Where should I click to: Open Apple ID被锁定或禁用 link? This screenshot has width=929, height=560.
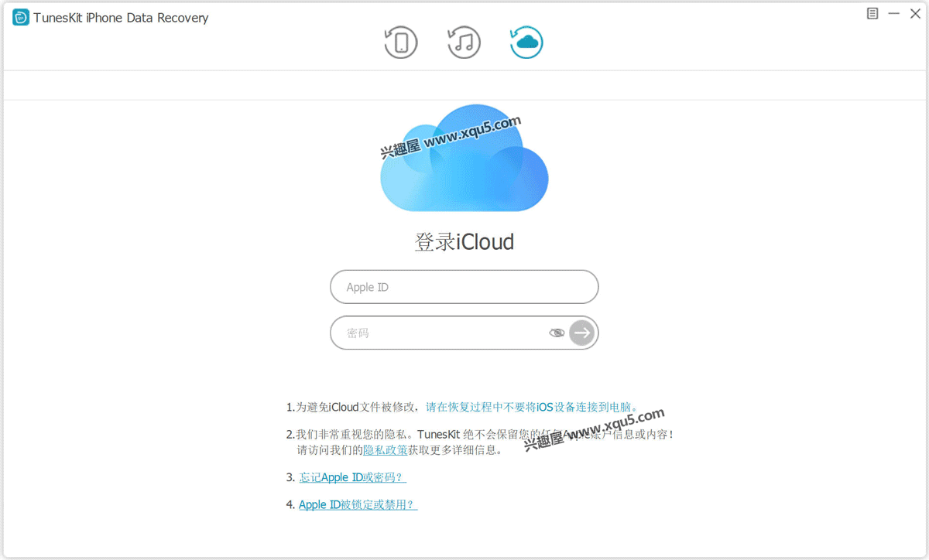click(x=358, y=504)
